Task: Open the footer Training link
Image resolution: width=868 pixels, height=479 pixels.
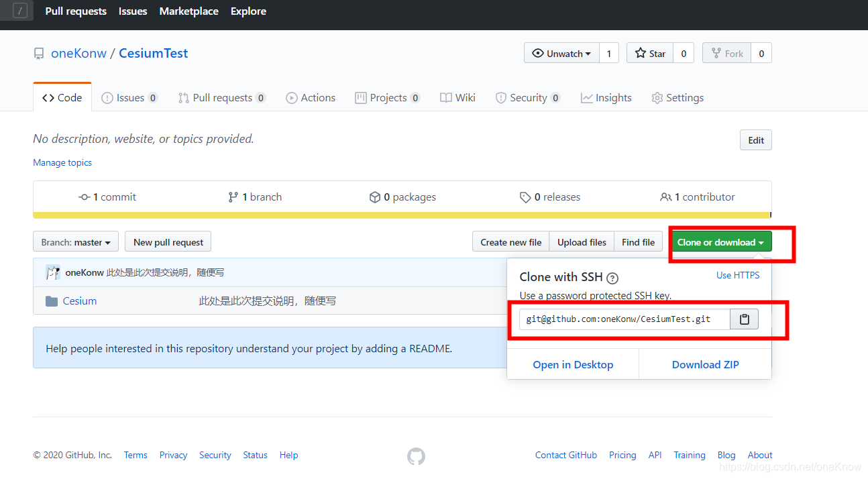Action: 690,455
